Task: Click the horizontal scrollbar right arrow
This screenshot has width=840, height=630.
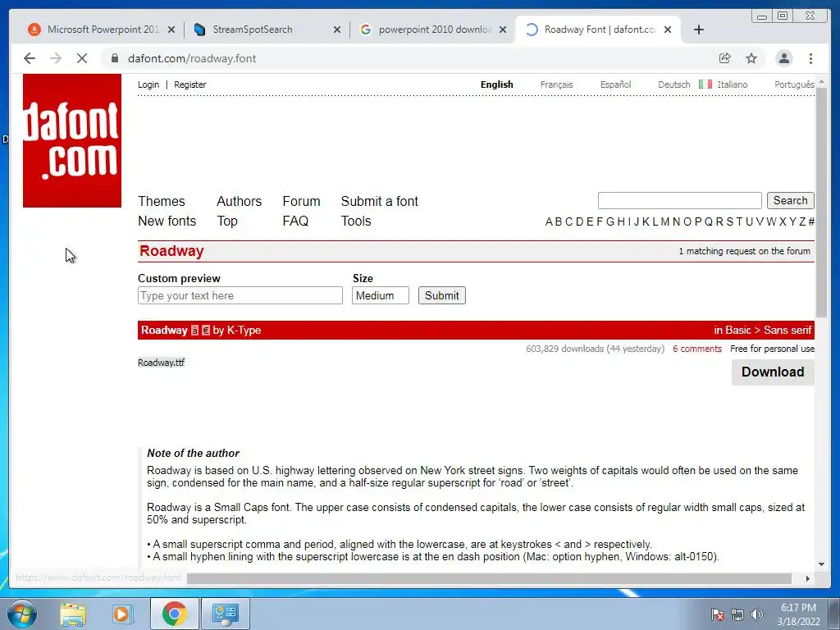Action: click(x=808, y=578)
